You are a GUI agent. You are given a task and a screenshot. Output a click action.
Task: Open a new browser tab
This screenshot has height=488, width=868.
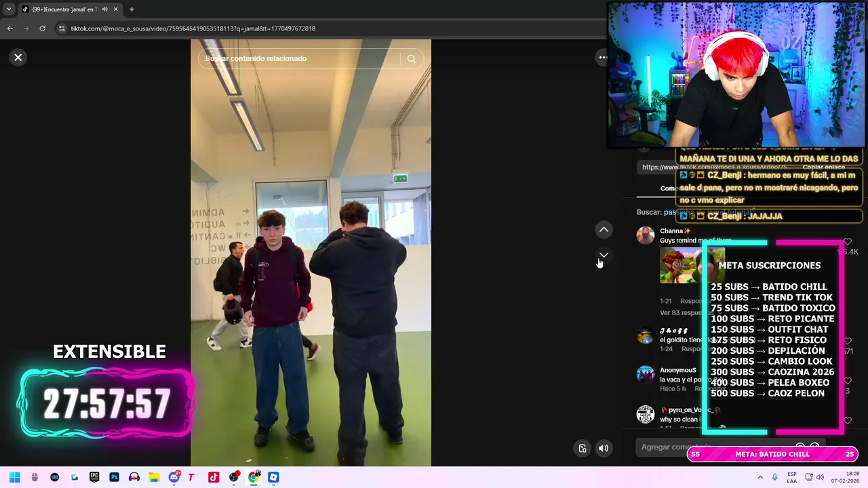(132, 9)
